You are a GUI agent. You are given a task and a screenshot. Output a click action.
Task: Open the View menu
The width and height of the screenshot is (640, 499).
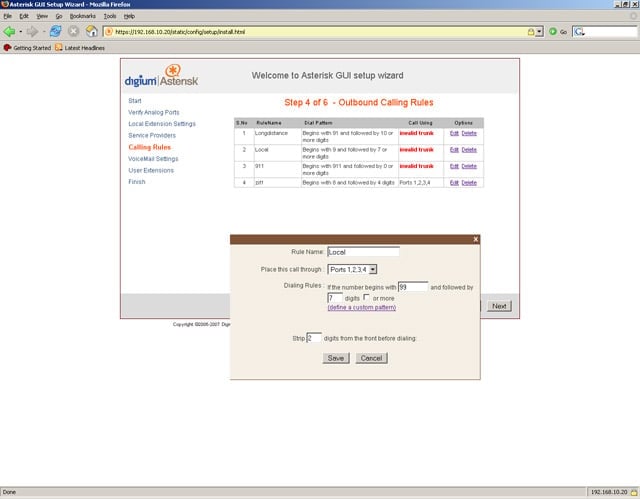(x=42, y=16)
